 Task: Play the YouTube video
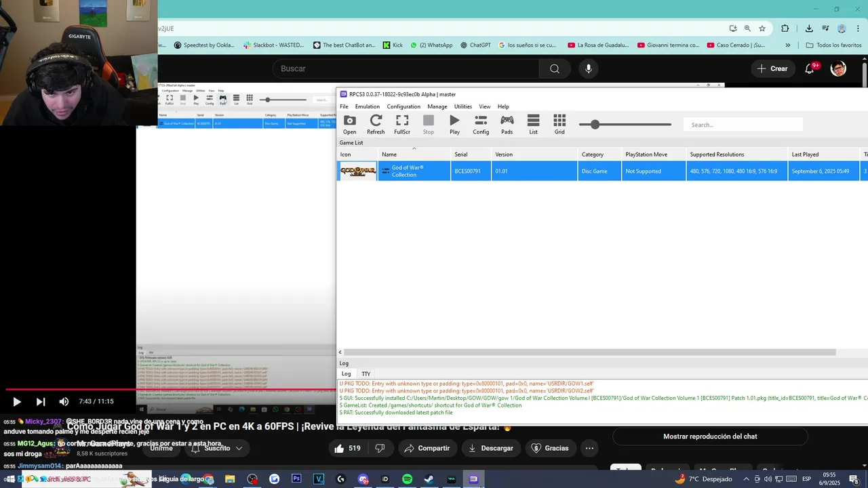point(17,402)
